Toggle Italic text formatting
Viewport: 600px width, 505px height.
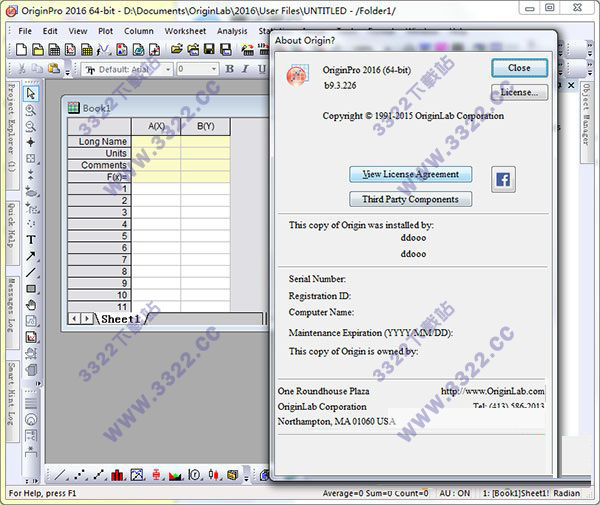245,69
